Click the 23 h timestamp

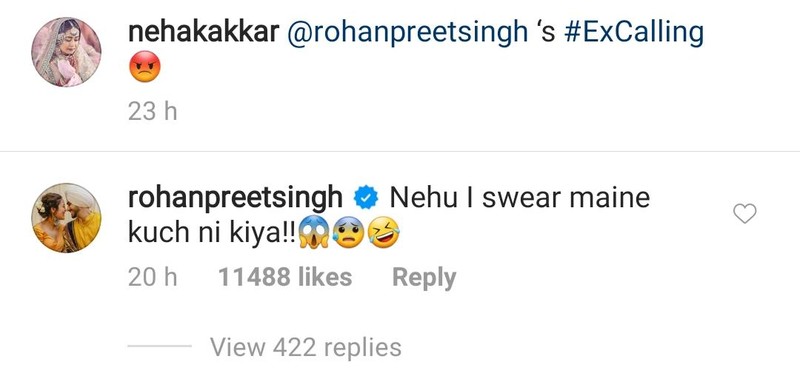pyautogui.click(x=153, y=112)
